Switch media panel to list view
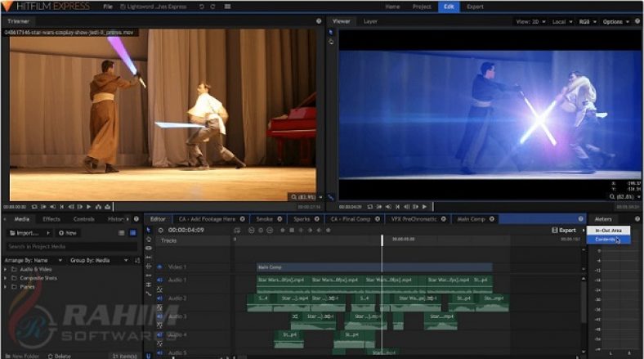Image resolution: width=644 pixels, height=359 pixels. click(122, 232)
